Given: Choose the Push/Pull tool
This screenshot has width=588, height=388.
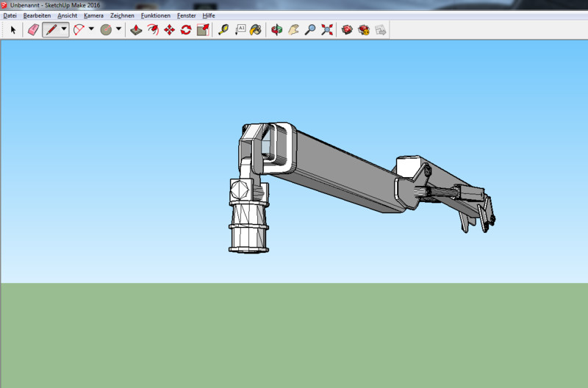Looking at the screenshot, I should [x=136, y=30].
